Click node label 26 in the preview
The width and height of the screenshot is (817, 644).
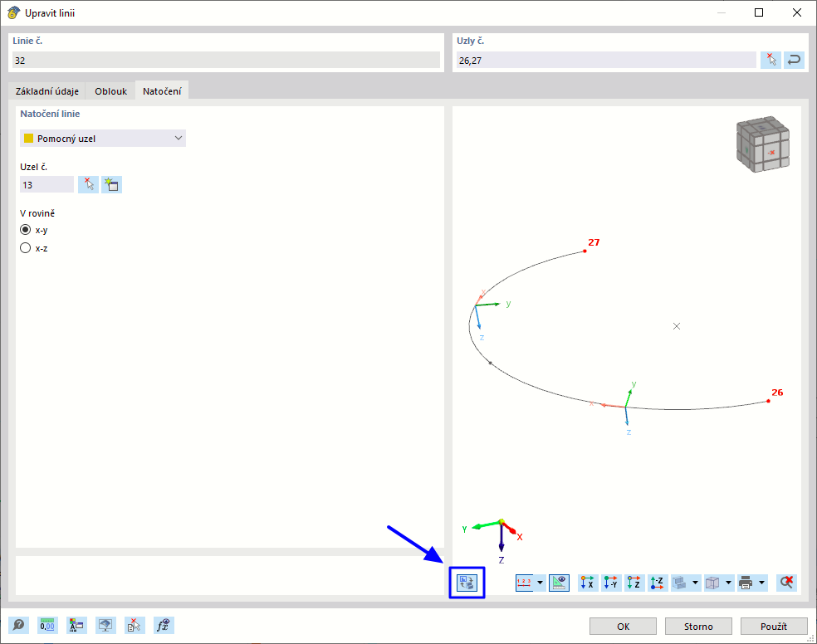click(777, 393)
